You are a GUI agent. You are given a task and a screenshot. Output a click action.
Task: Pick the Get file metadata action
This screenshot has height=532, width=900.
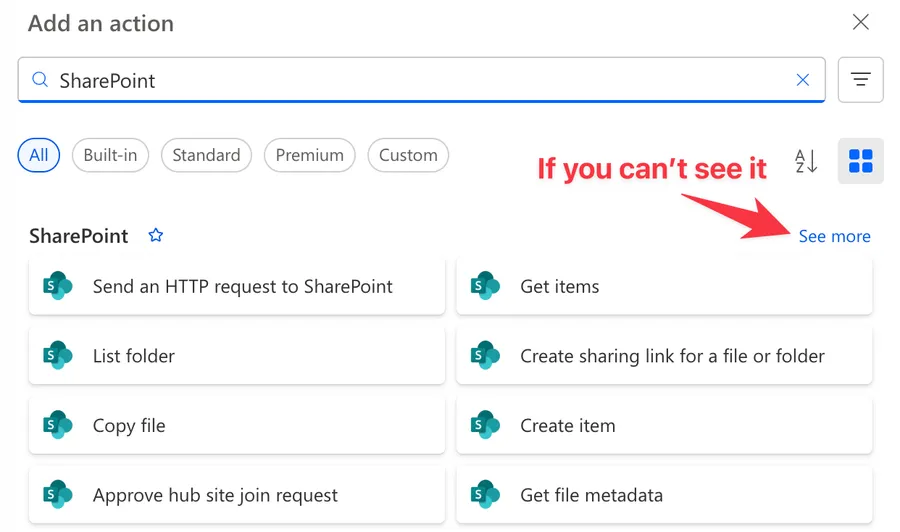pyautogui.click(x=591, y=495)
